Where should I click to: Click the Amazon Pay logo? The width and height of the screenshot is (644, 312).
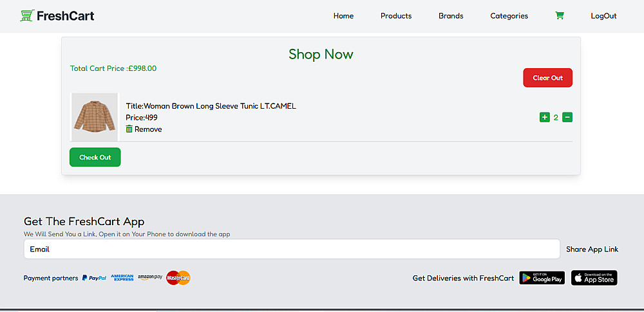tap(150, 277)
